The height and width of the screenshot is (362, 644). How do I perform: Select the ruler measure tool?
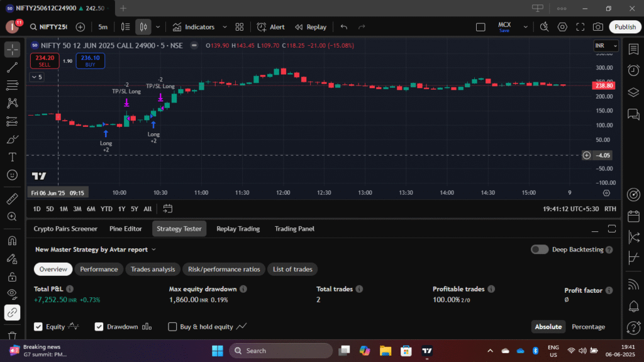13,199
